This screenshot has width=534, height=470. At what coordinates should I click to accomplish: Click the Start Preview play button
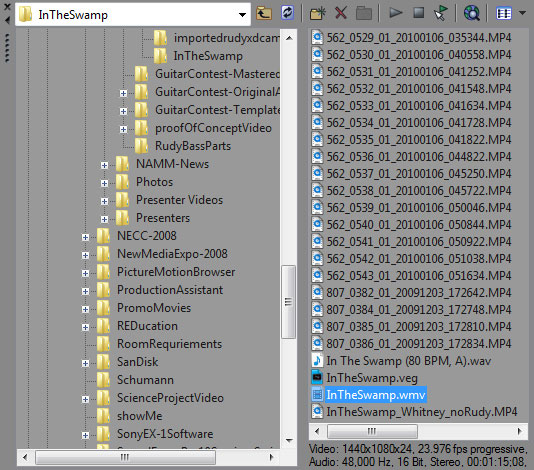395,13
